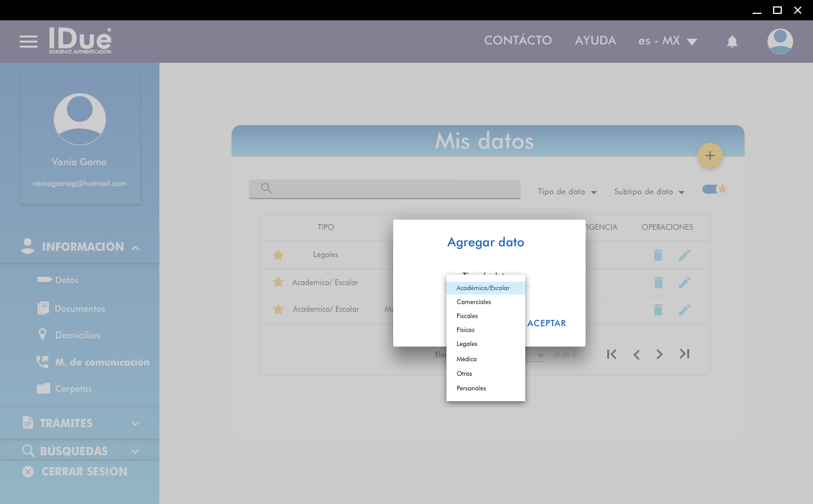Image resolution: width=813 pixels, height=504 pixels.
Task: Click next page arrow in pagination
Action: pyautogui.click(x=659, y=354)
